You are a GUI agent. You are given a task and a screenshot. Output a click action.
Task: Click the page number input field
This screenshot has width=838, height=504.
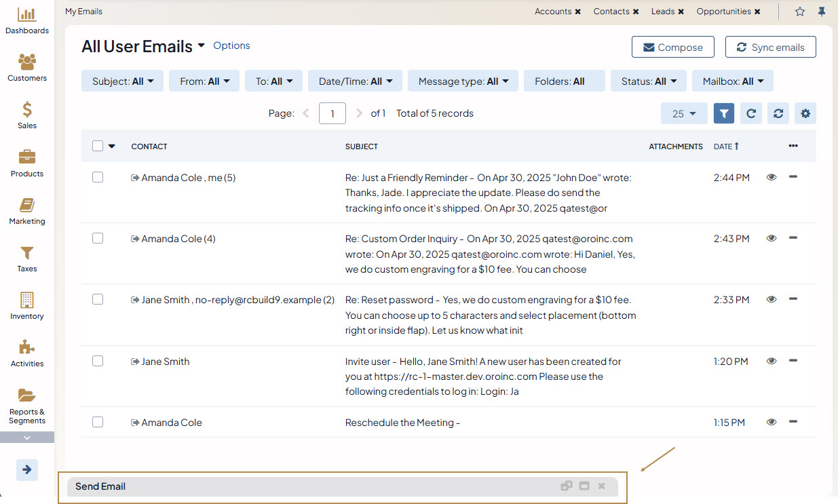(332, 113)
